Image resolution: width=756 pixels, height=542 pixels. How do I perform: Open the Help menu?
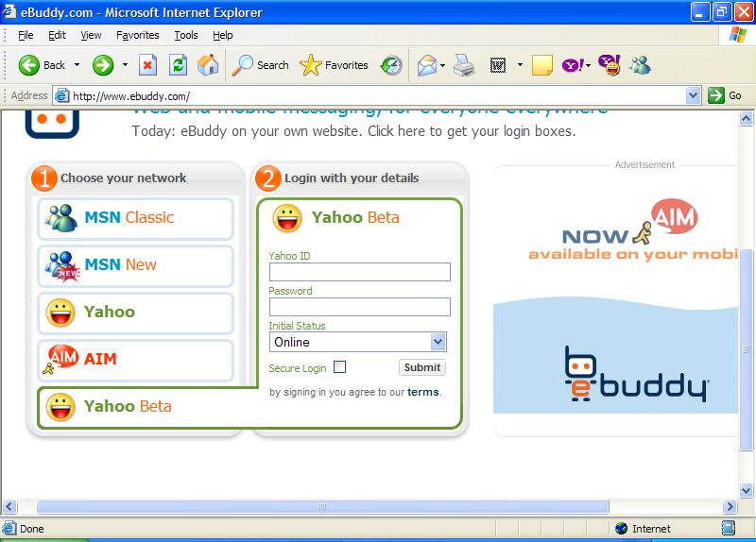[x=223, y=35]
